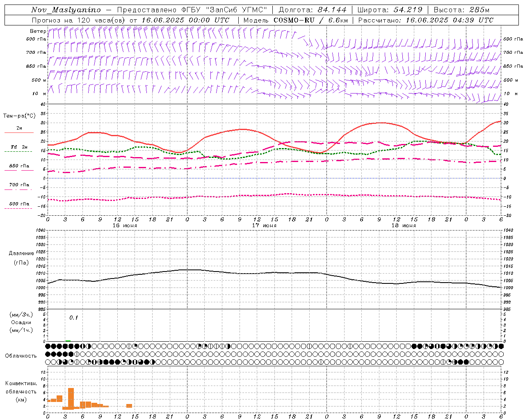
Task: Click the "0.1" precipitation amount value
Action: tap(73, 317)
